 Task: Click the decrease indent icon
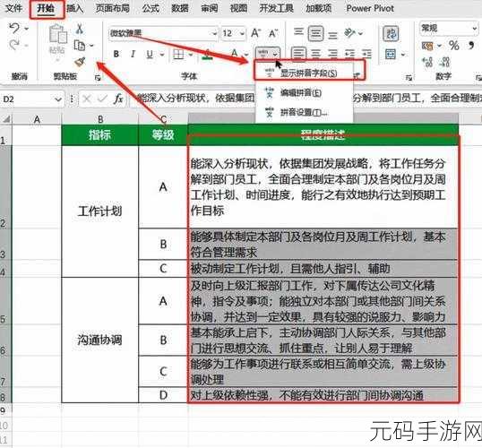click(349, 54)
